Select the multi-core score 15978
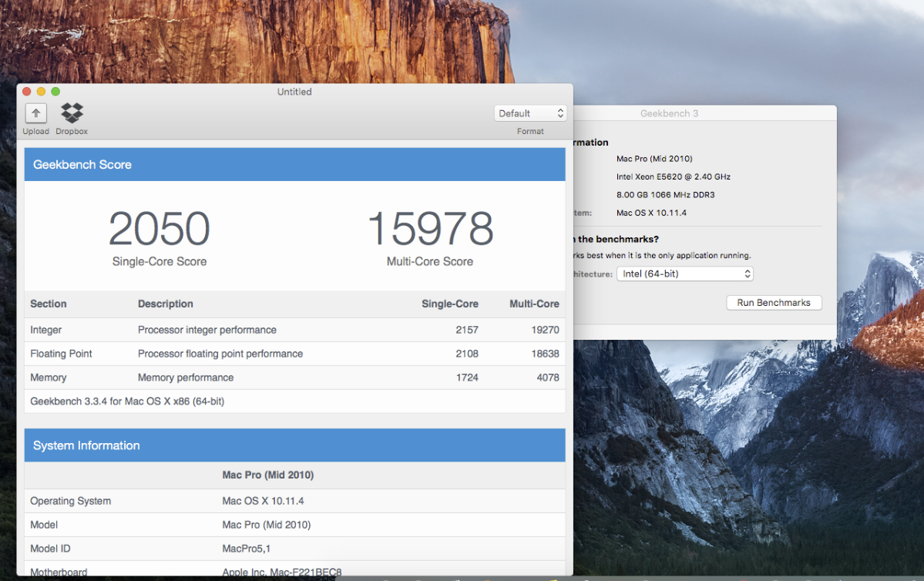The width and height of the screenshot is (924, 581). tap(430, 229)
